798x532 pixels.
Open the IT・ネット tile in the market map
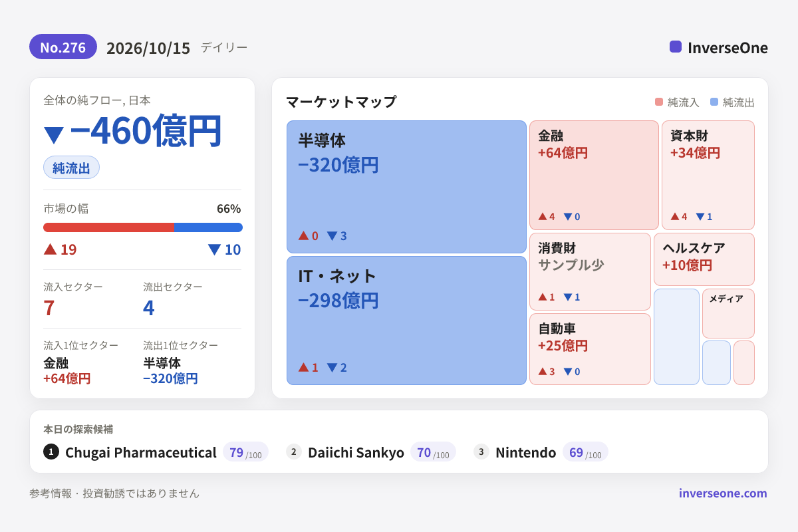406,321
